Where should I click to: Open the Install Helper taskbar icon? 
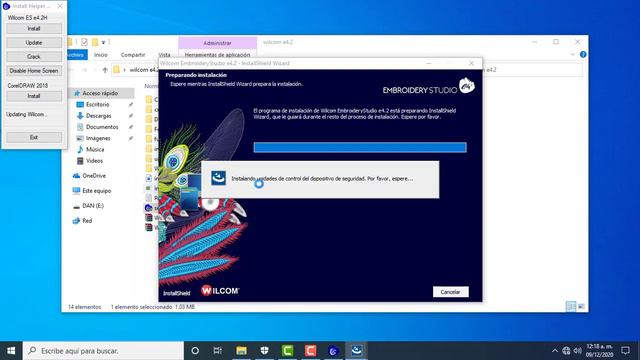333,351
